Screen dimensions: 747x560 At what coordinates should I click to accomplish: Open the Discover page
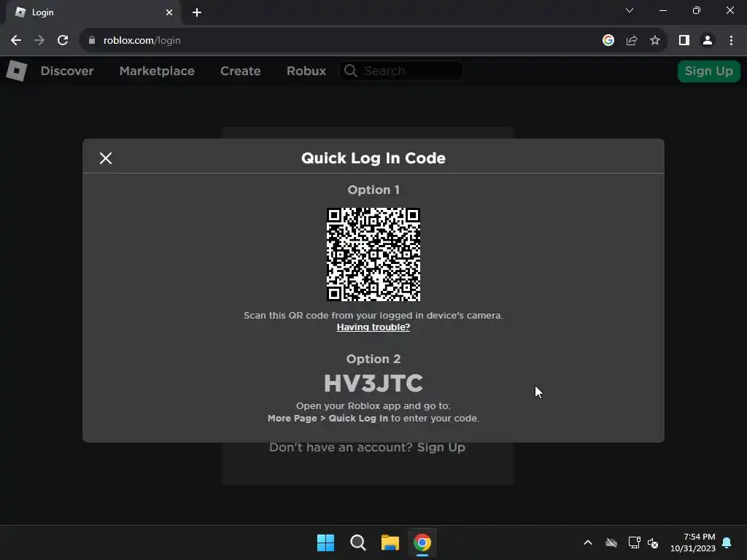coord(67,71)
